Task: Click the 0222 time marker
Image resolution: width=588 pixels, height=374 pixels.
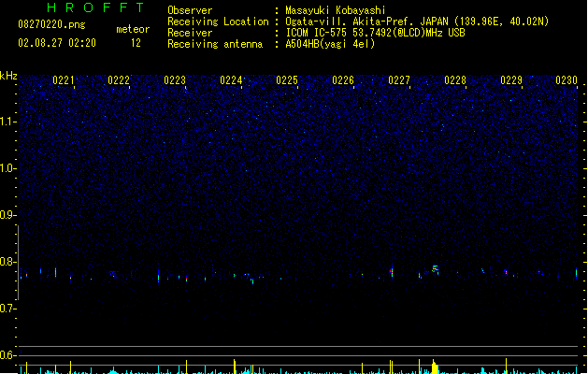Action: pos(119,80)
